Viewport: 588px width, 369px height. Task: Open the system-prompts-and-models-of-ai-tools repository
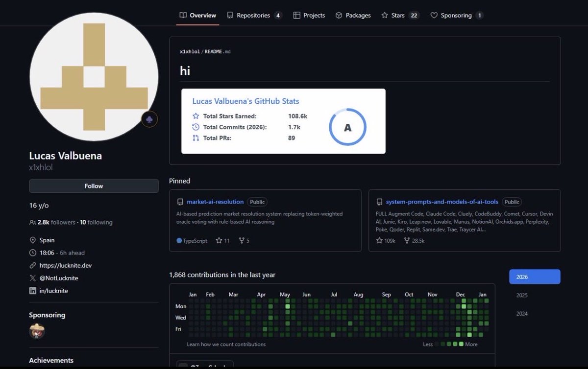[442, 202]
